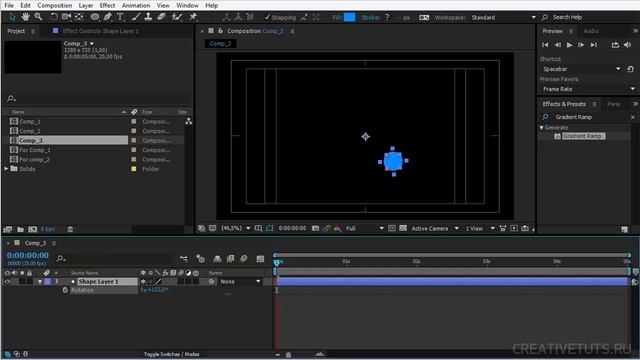Viewport: 640px width, 360px height.
Task: Click the Shape Layer 1 label color
Action: click(47, 282)
